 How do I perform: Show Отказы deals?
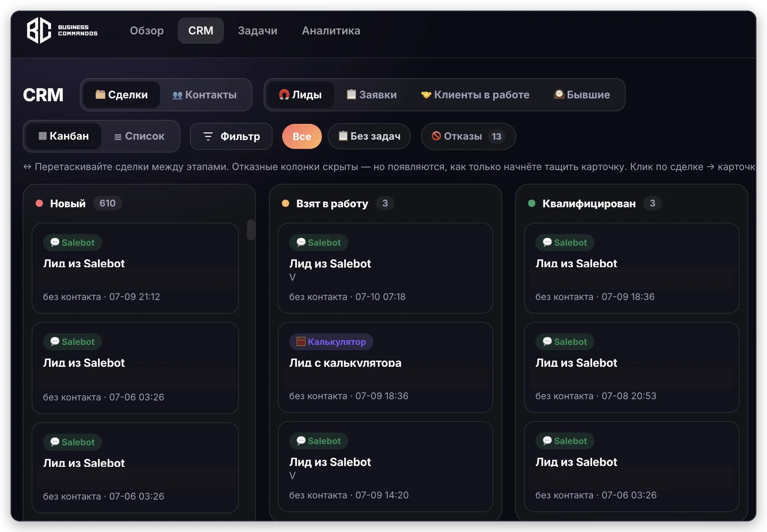[468, 136]
